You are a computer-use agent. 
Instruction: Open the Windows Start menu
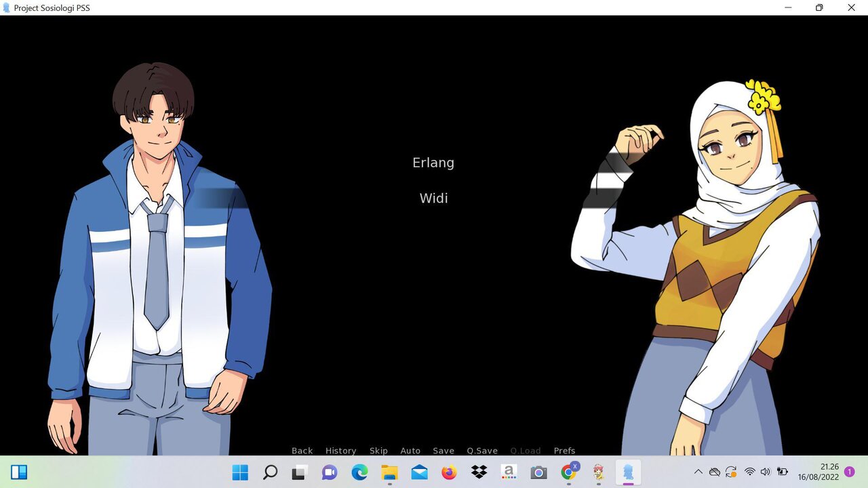tap(240, 472)
